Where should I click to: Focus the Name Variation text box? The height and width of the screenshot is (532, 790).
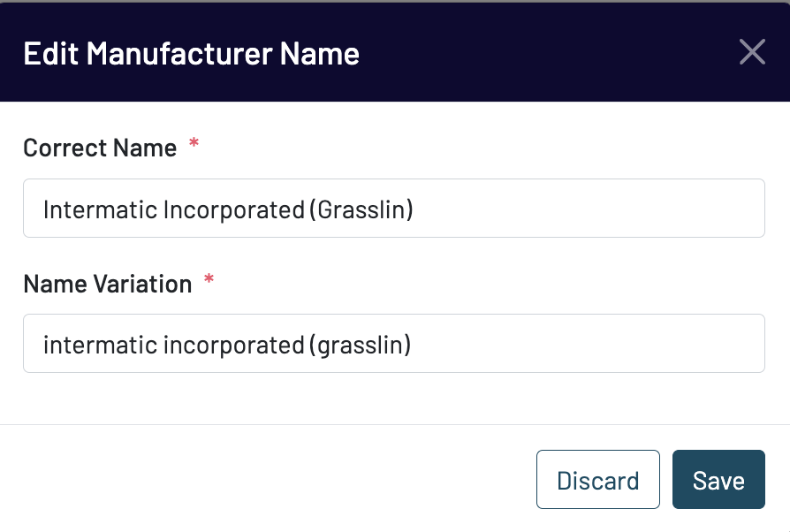(393, 344)
